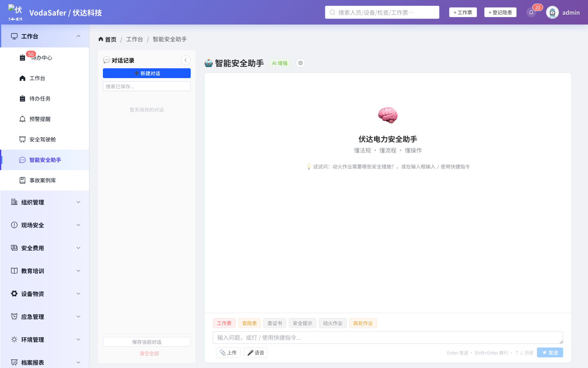Screen dimensions: 588x368
Task: Start a new chat with 新建对话
Action: coord(147,73)
